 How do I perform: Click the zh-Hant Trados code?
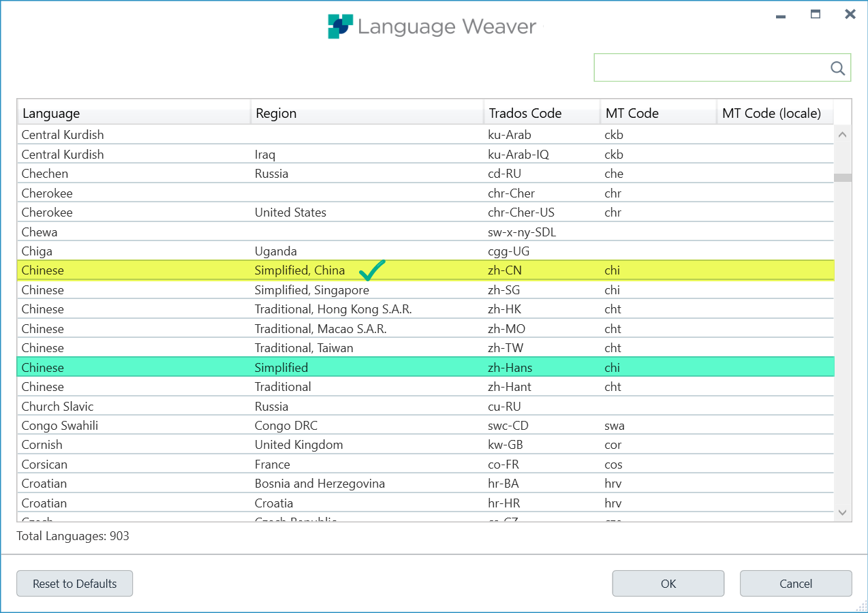[510, 387]
